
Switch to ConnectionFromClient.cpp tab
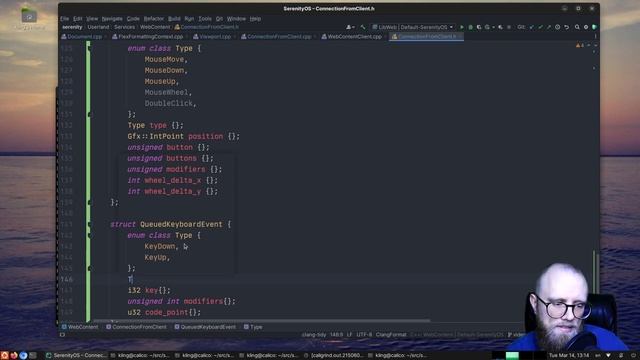pyautogui.click(x=279, y=37)
